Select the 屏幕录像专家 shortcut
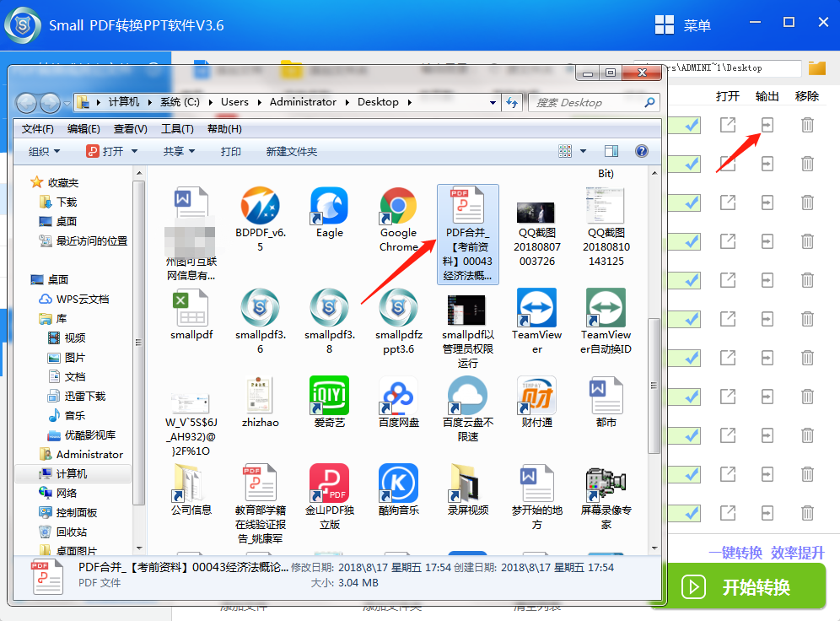The width and height of the screenshot is (840, 621). (x=606, y=496)
